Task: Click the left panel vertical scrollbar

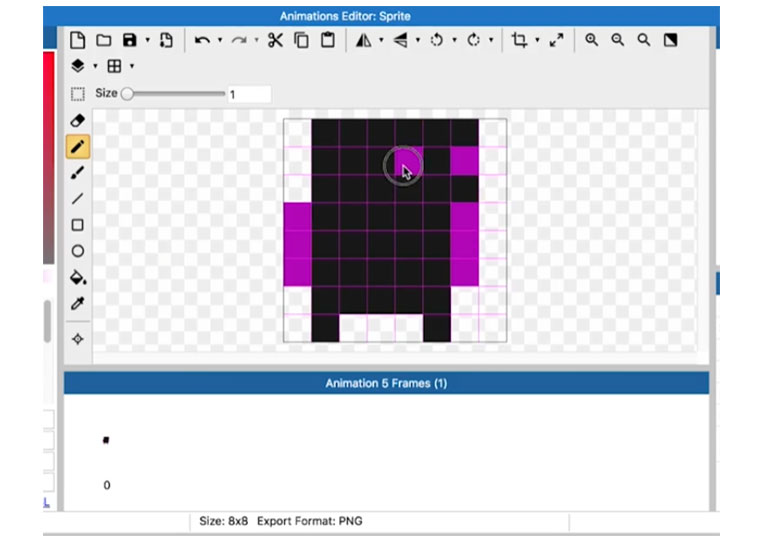Action: point(47,321)
